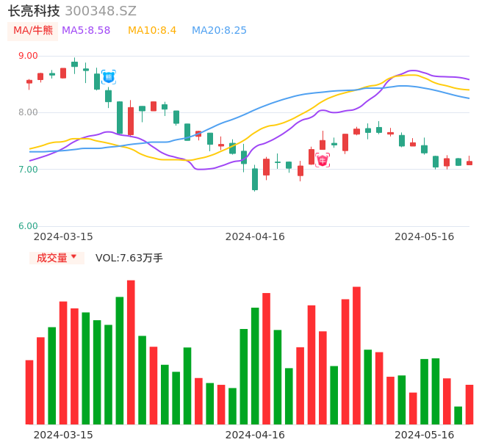Click volume chart date 2024-04-16
Viewport: 504px width, 445px height.
click(255, 435)
